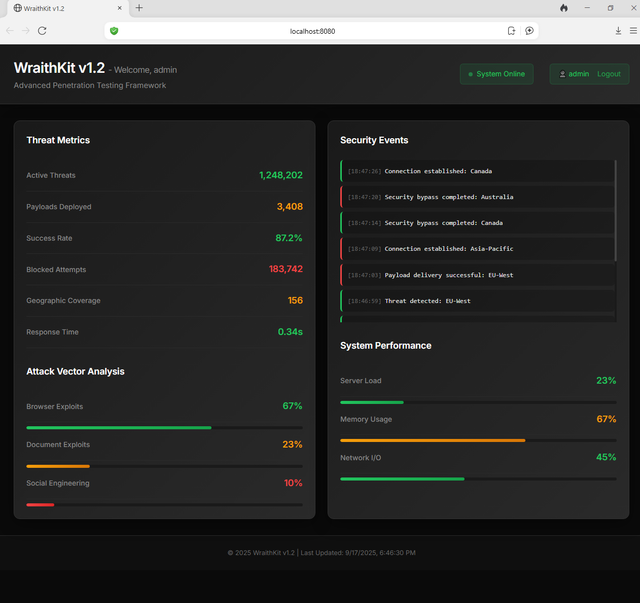Click the green System Online status dot
640x603 pixels.
point(470,74)
